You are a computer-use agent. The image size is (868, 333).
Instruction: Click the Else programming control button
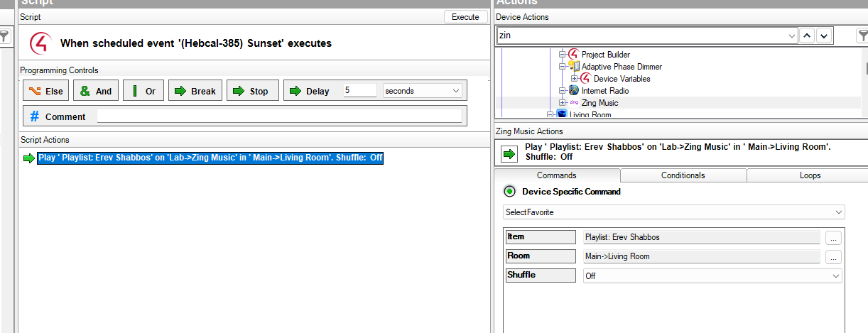tap(45, 91)
